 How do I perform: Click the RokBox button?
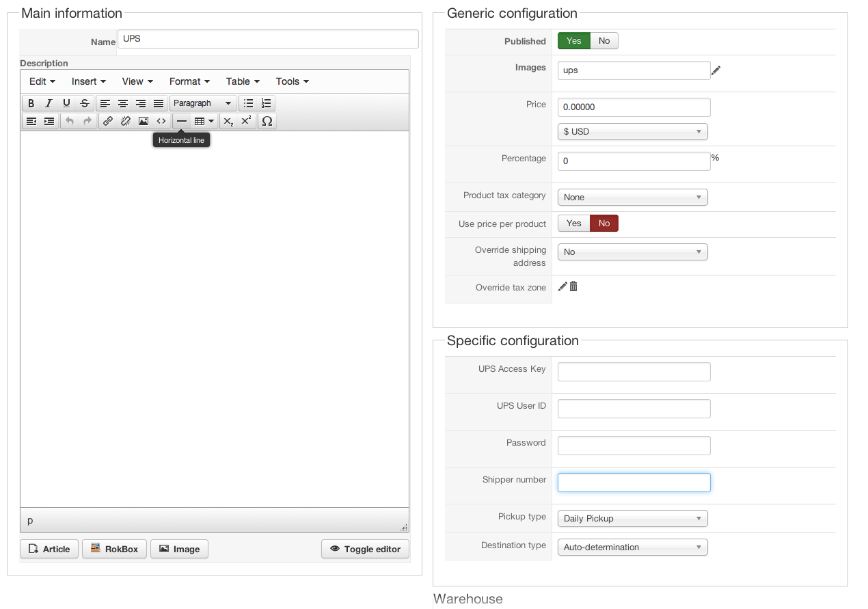point(114,549)
